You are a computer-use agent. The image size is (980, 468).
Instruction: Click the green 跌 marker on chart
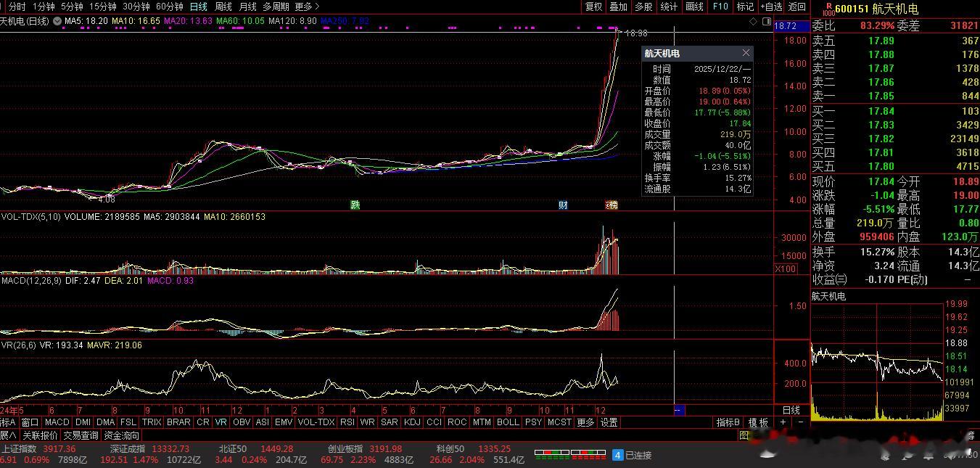[x=355, y=205]
